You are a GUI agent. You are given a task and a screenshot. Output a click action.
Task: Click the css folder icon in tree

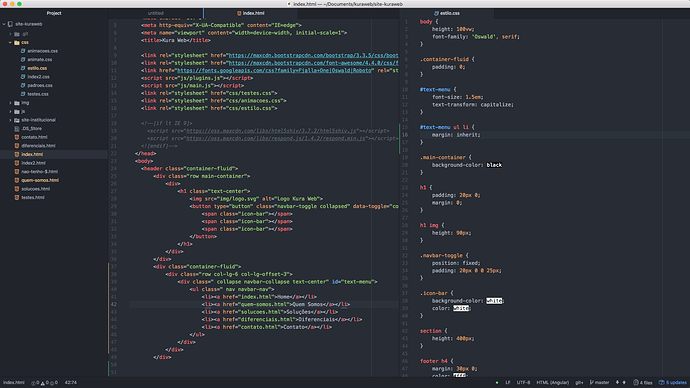[x=17, y=43]
